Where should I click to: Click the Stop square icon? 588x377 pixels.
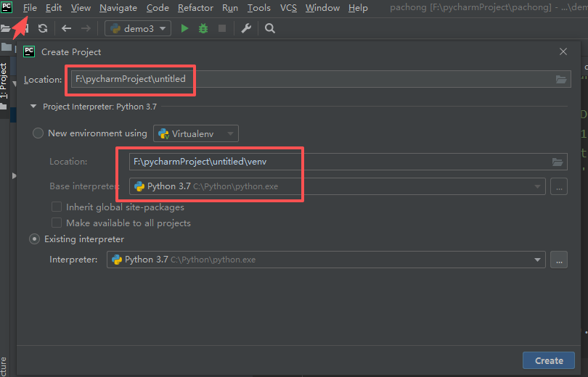pyautogui.click(x=222, y=28)
